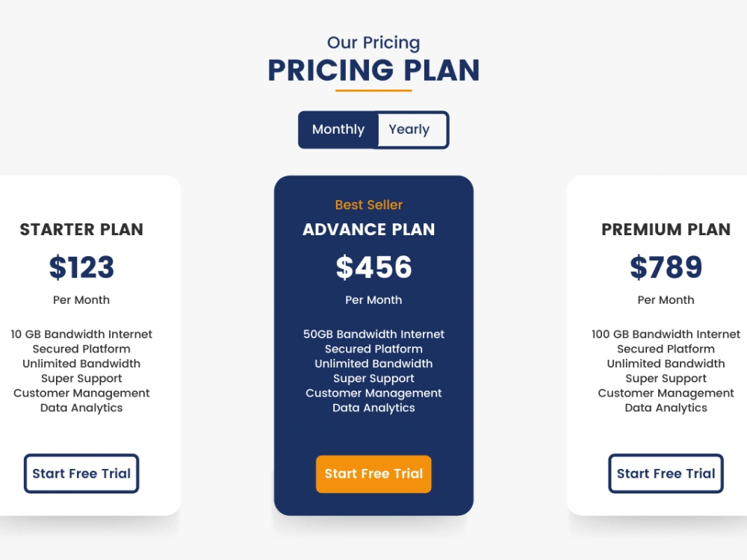Start free trial for Premium Plan
Screen dimensions: 747x560
[666, 473]
